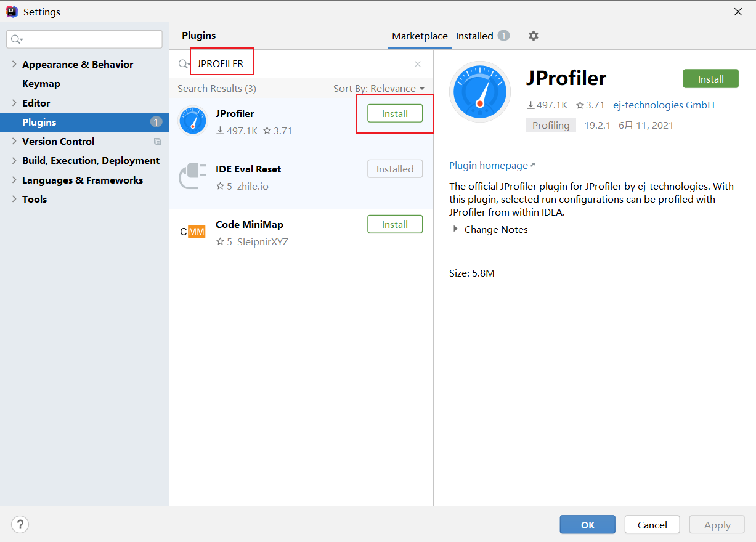Switch to the Marketplace tab

pos(420,36)
